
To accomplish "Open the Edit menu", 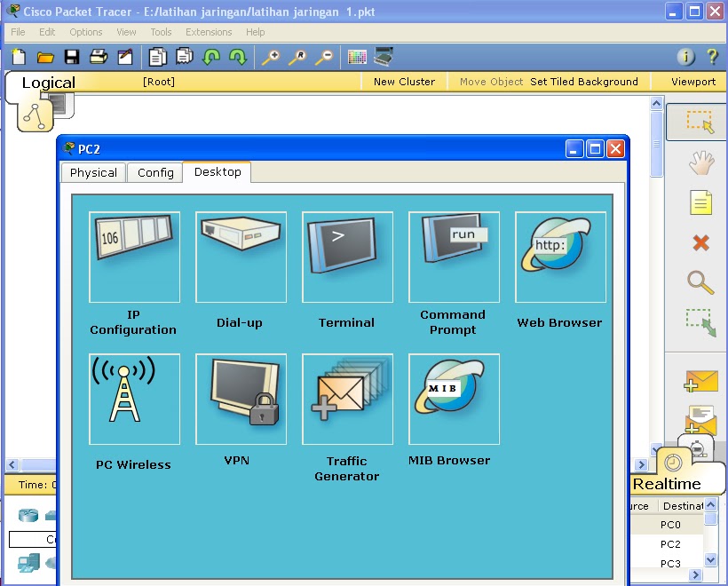I will [47, 32].
